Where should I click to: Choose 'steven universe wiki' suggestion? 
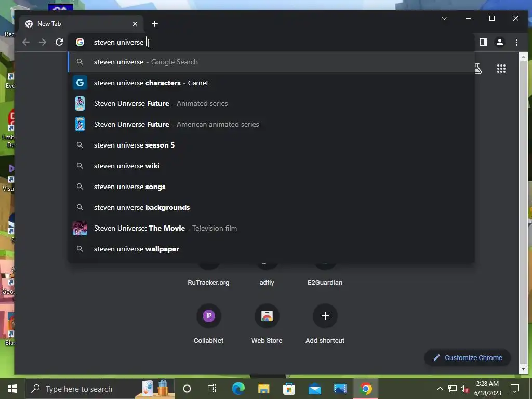pos(271,166)
